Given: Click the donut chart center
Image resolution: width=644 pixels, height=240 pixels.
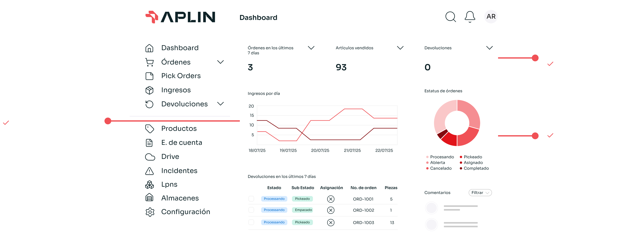Looking at the screenshot, I should [457, 123].
